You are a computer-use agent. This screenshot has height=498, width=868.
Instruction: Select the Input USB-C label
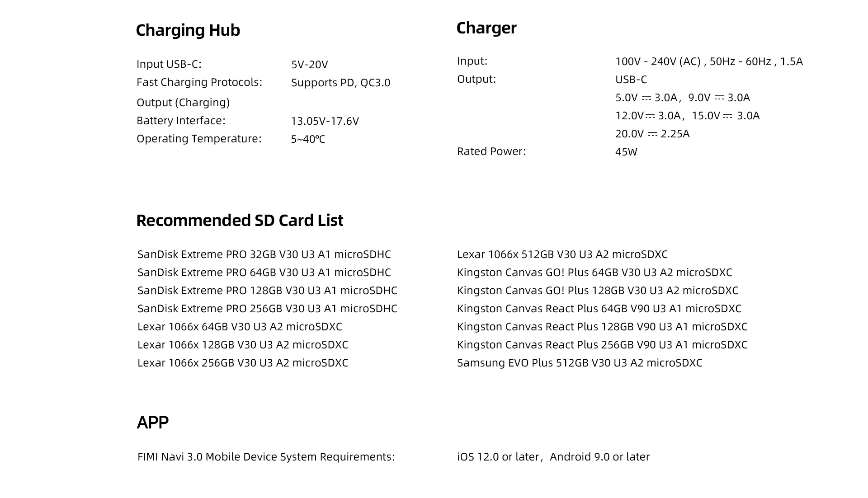coord(169,64)
